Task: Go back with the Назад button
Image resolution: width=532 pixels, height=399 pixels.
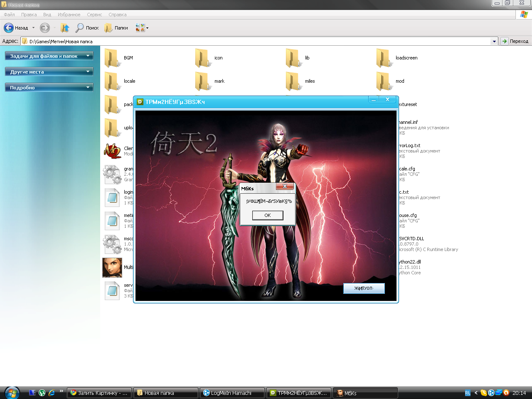Action: tap(16, 28)
